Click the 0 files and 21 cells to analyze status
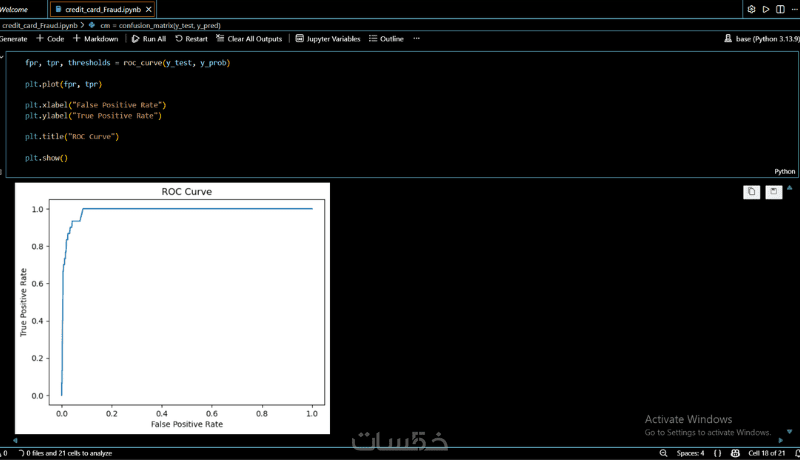Viewport: 800px width, 460px height. click(65, 453)
